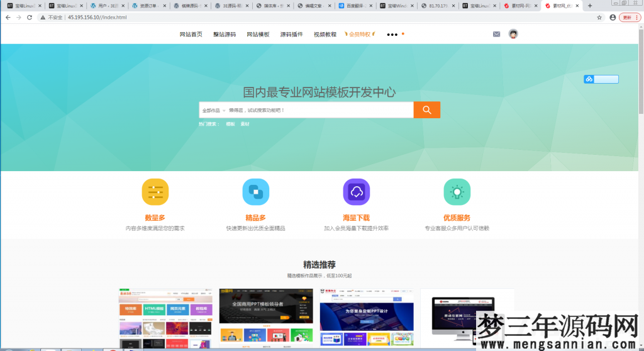Screen dimensions: 644x351
Task: Click the 模板 hot search link
Action: 230,124
